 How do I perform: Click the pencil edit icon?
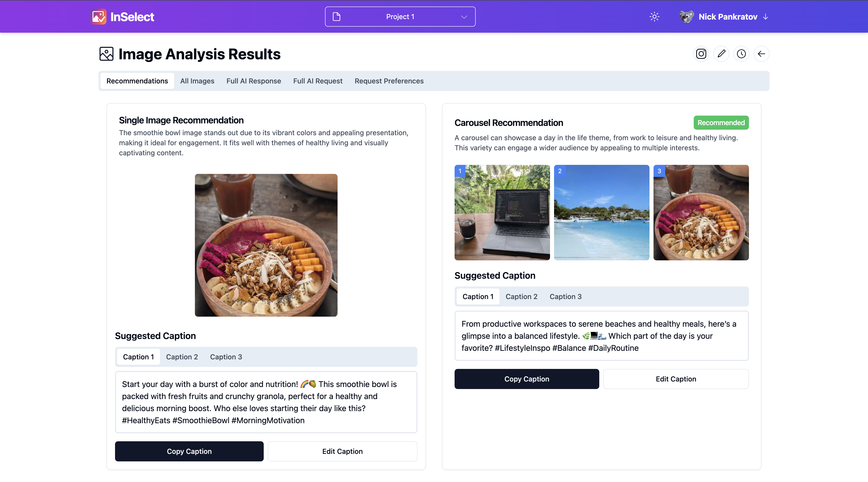pyautogui.click(x=721, y=54)
